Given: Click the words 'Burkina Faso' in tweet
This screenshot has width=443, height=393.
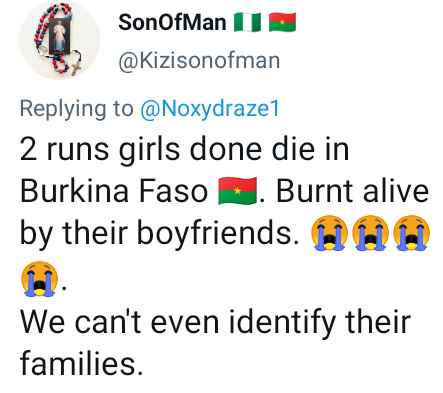Looking at the screenshot, I should (114, 192).
